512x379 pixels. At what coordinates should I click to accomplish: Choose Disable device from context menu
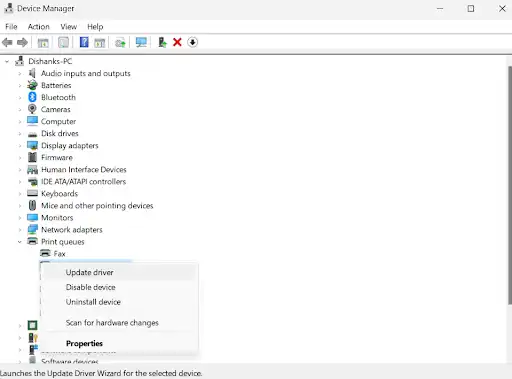[119, 287]
